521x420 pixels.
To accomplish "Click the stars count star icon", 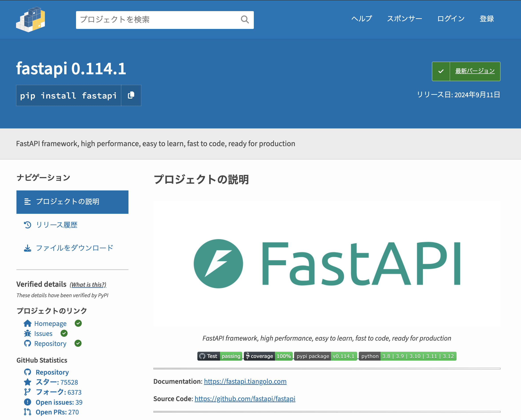I will 28,382.
